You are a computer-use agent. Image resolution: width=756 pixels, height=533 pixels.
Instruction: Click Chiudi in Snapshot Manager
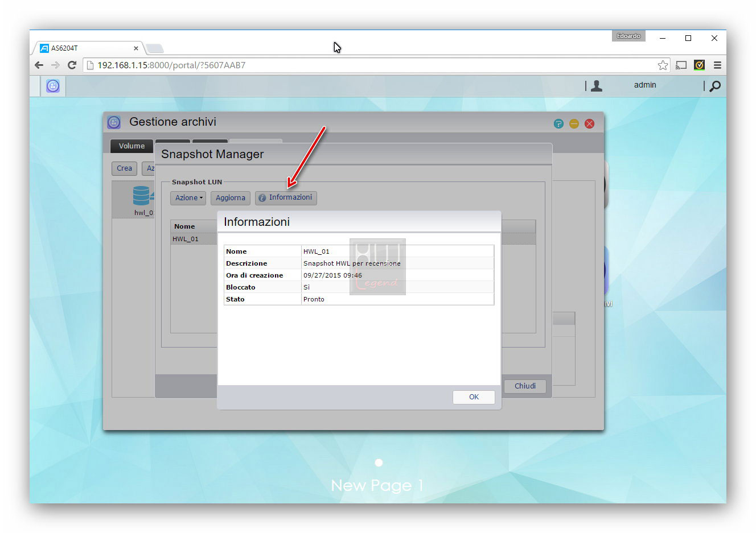pos(525,386)
